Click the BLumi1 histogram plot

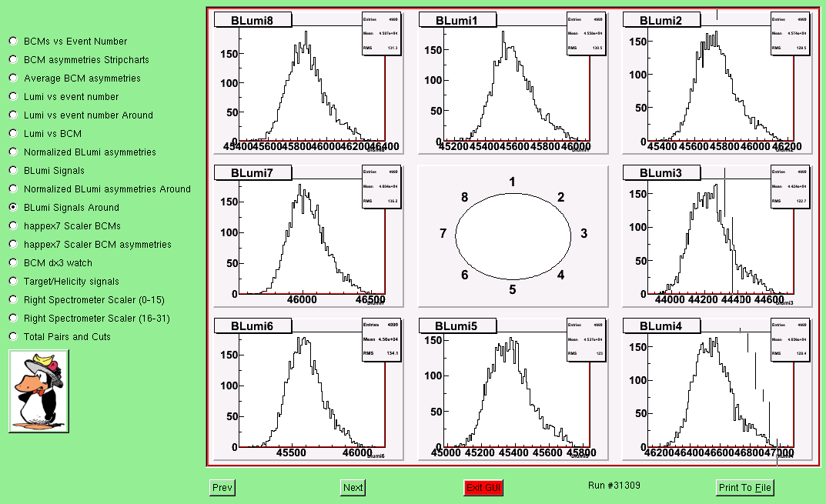coord(513,83)
